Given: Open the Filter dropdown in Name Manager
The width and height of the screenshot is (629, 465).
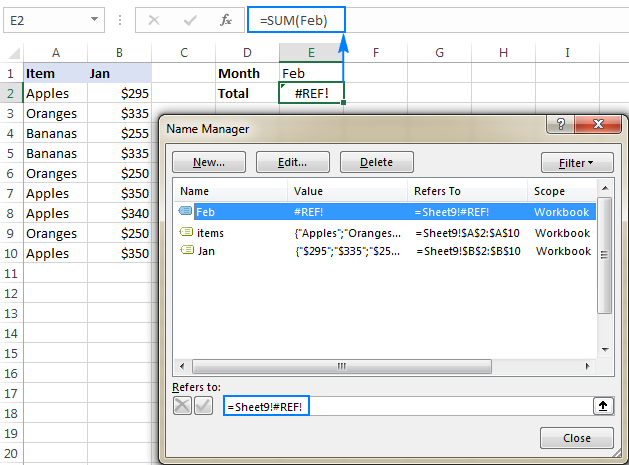Looking at the screenshot, I should click(x=575, y=162).
